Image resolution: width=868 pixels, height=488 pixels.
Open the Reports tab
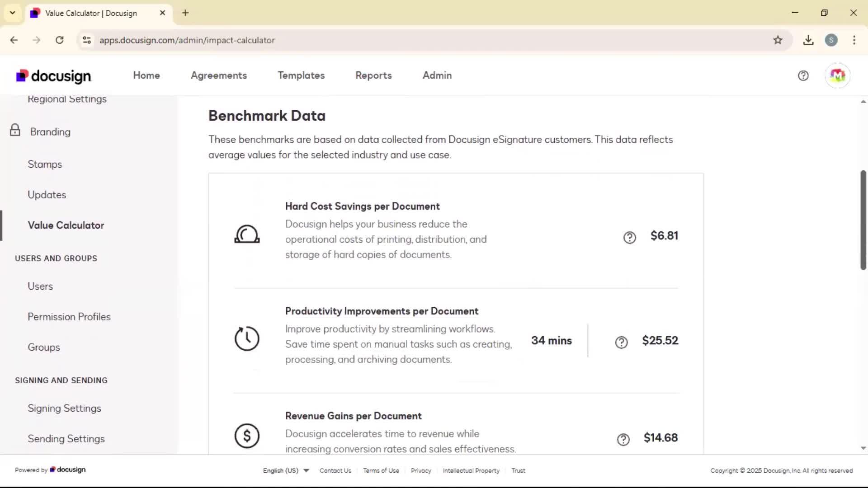click(373, 75)
